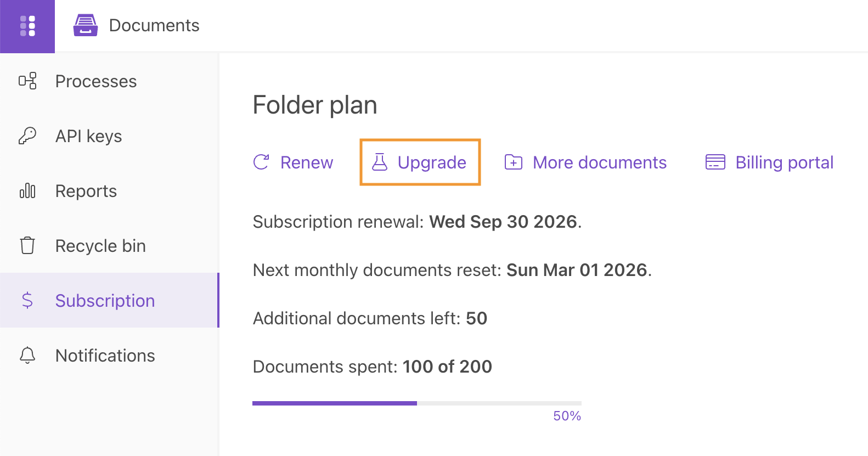Open the Subscription section

105,300
